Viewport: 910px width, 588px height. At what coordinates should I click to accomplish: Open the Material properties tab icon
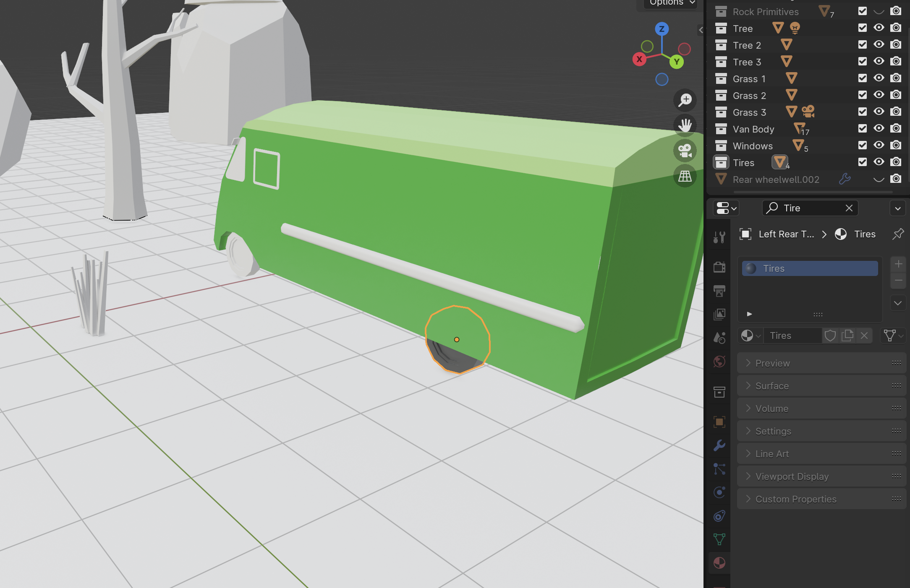(x=719, y=563)
